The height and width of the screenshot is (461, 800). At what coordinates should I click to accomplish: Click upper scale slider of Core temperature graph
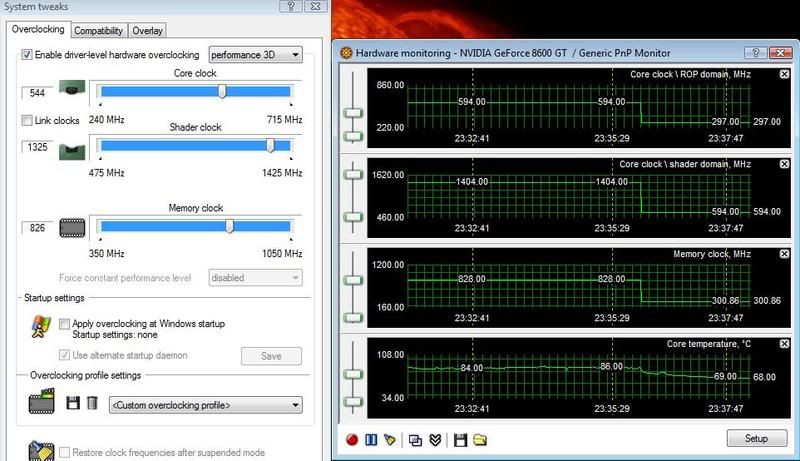tap(353, 375)
